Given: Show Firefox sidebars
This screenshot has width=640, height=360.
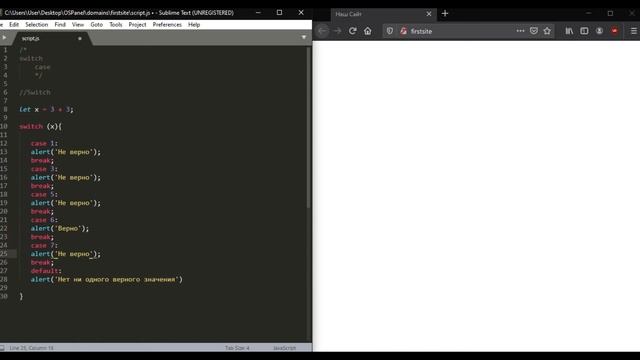Looking at the screenshot, I should [x=584, y=31].
